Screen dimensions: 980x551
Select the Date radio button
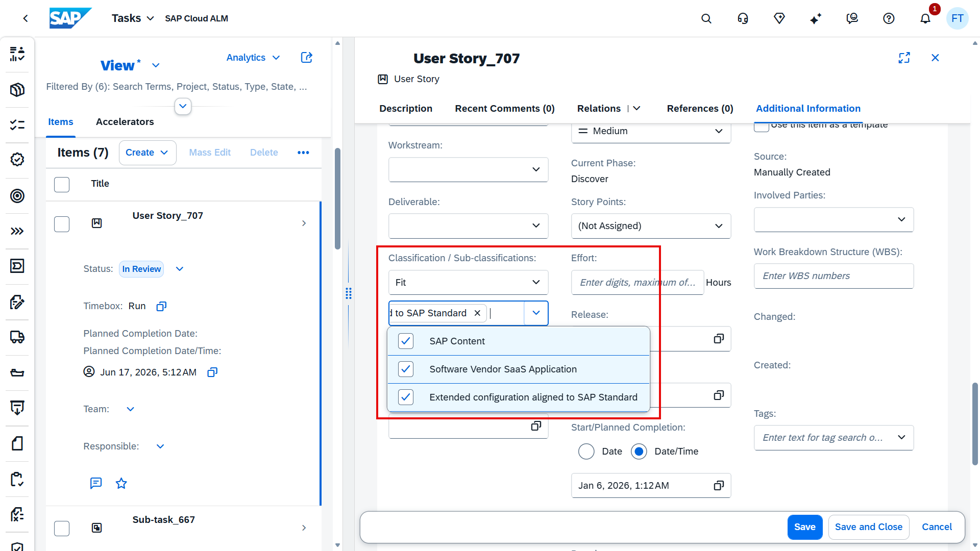point(586,452)
